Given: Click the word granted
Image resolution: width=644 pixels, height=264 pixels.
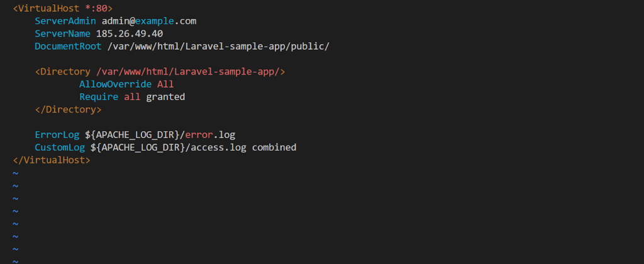Looking at the screenshot, I should 165,96.
